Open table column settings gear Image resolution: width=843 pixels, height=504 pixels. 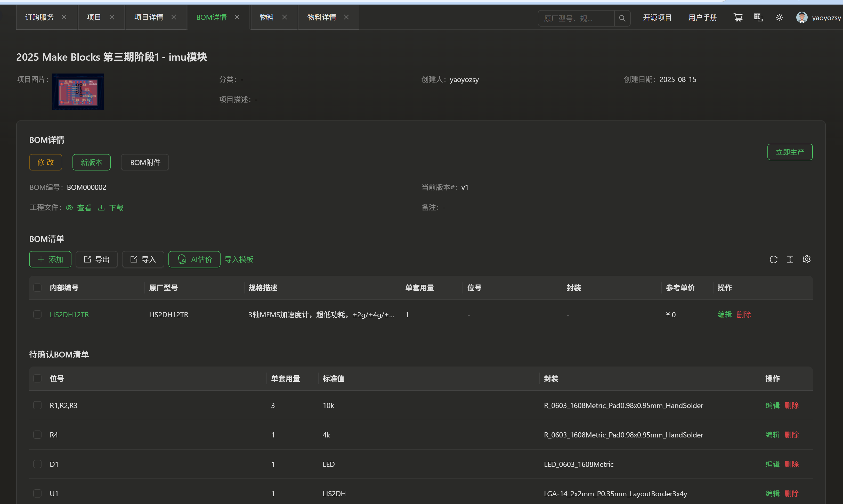[806, 259]
